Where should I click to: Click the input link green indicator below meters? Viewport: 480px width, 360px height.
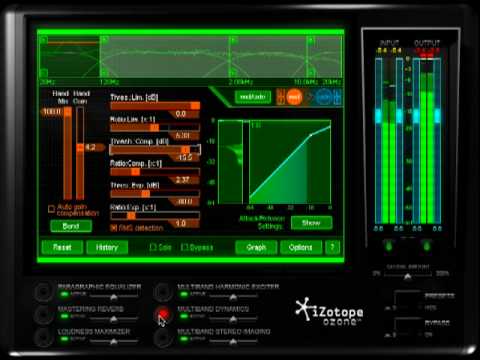389,246
